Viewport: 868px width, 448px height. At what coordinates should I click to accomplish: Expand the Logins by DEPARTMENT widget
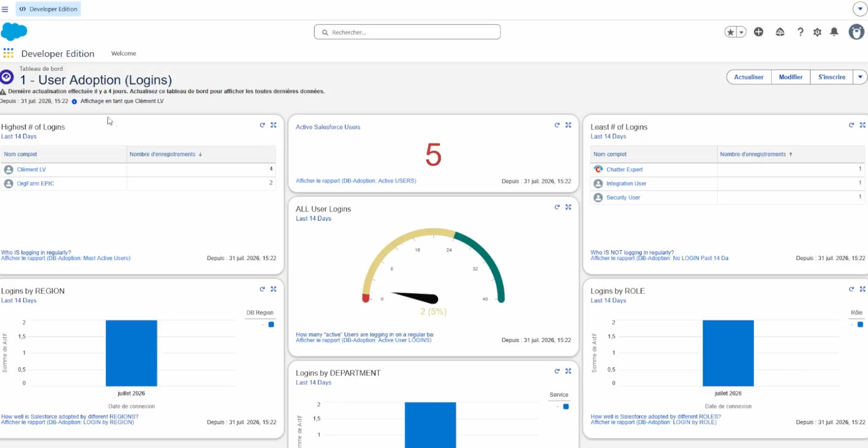[568, 371]
